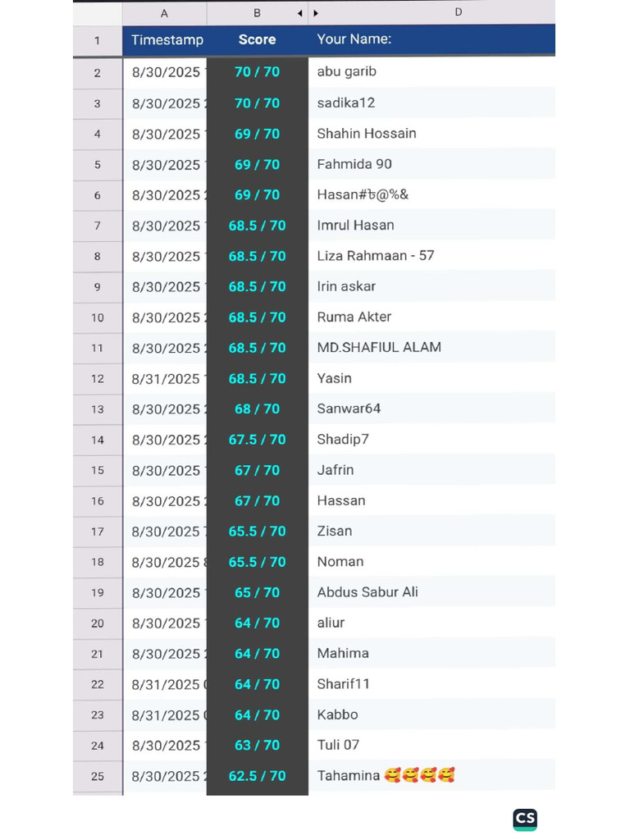Select column A header
Screen dimensions: 630x840
pos(164,13)
